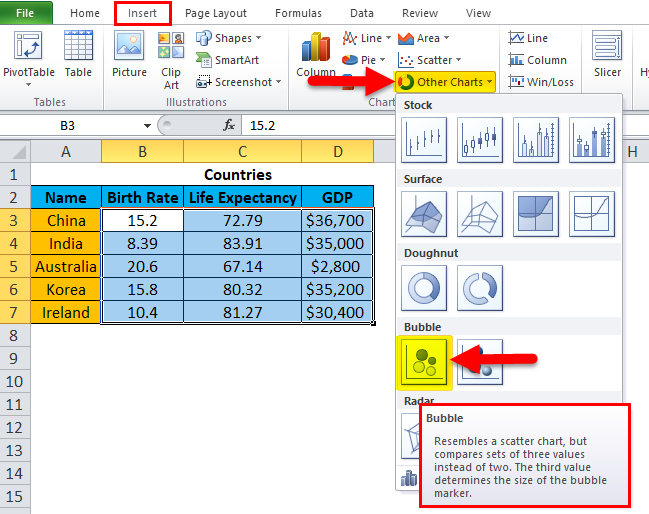Select the Contour surface chart
The image size is (649, 514).
536,214
